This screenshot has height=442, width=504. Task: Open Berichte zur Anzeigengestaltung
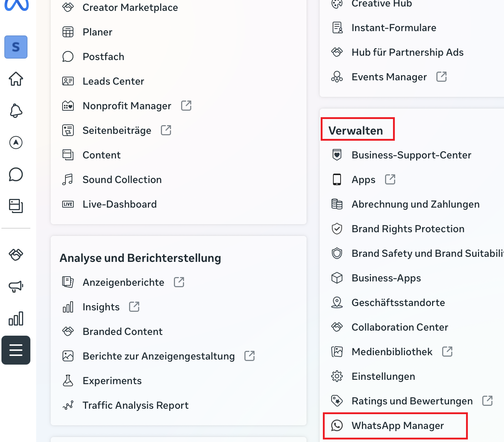pyautogui.click(x=159, y=356)
